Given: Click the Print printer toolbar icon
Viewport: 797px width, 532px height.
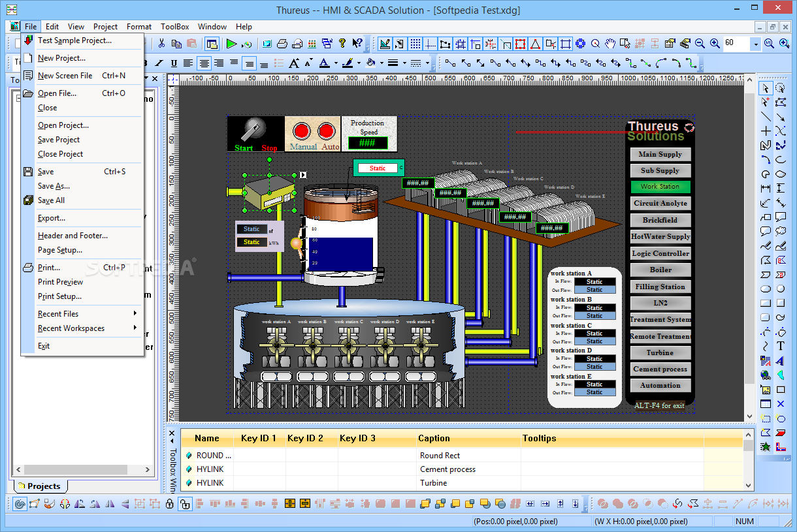Looking at the screenshot, I should [x=282, y=44].
